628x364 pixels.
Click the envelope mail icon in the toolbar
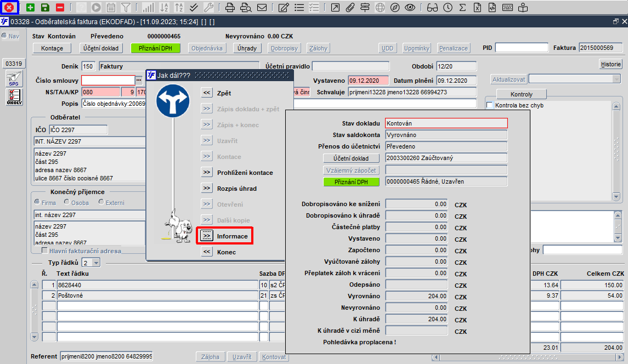[262, 8]
